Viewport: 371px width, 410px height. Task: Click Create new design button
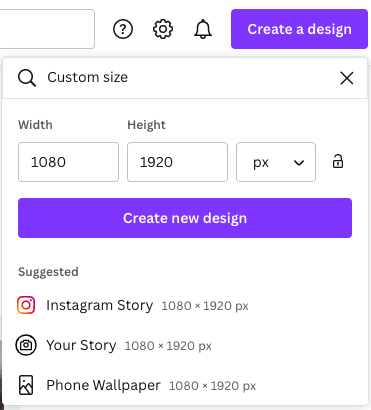[185, 218]
